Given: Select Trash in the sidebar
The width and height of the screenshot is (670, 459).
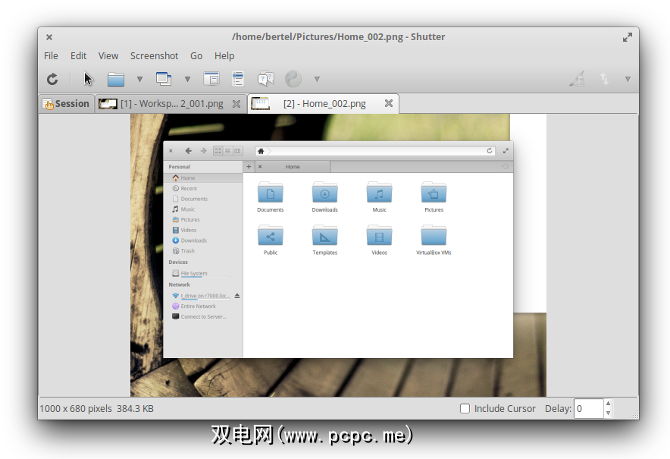Looking at the screenshot, I should point(203,251).
